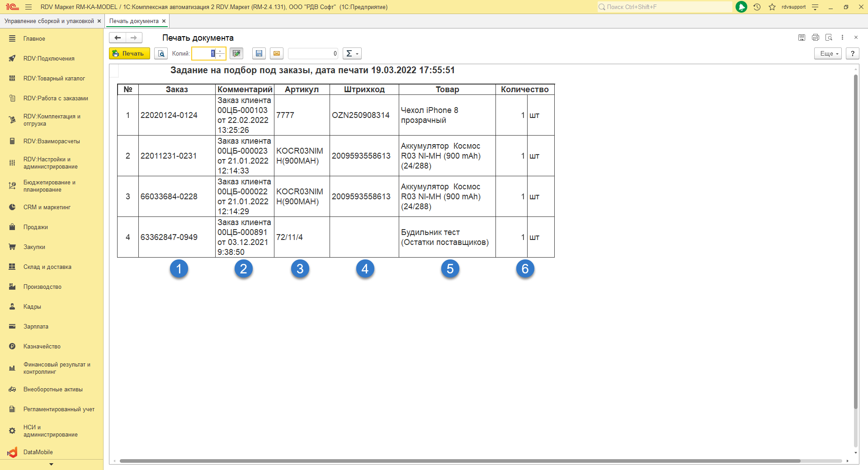
Task: Open notifications bell icon
Action: 741,7
